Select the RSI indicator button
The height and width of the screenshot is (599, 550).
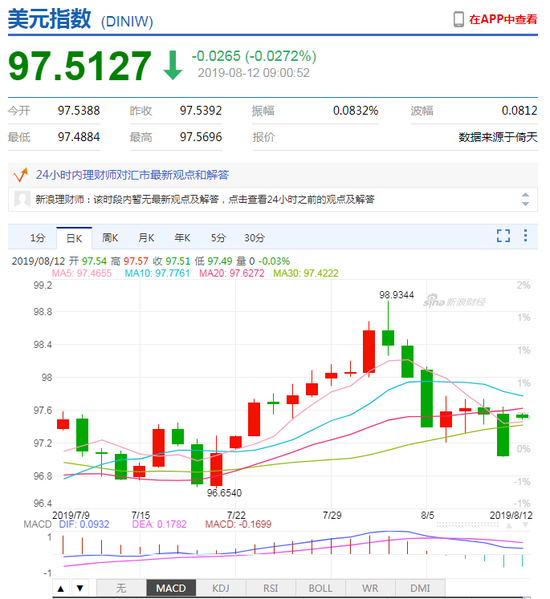[270, 588]
